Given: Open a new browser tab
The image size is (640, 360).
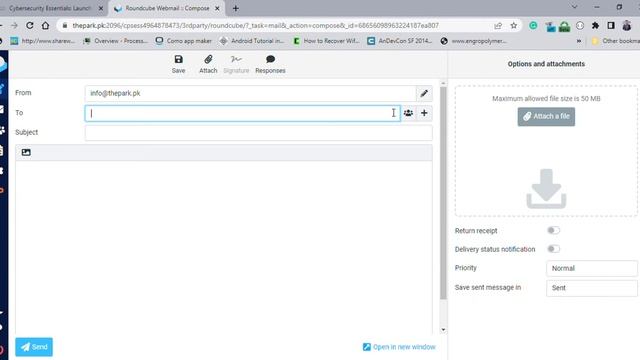Looking at the screenshot, I should pos(236,8).
